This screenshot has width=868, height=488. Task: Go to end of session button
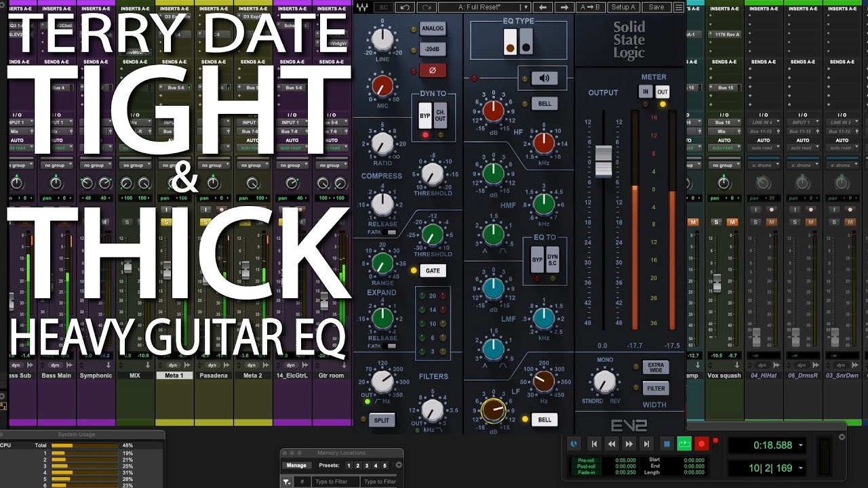click(x=646, y=444)
